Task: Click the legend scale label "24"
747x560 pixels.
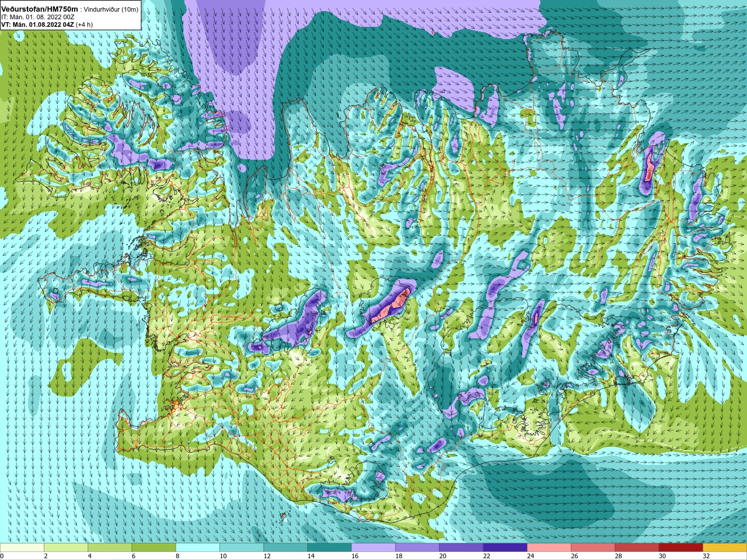Action: pos(530,556)
